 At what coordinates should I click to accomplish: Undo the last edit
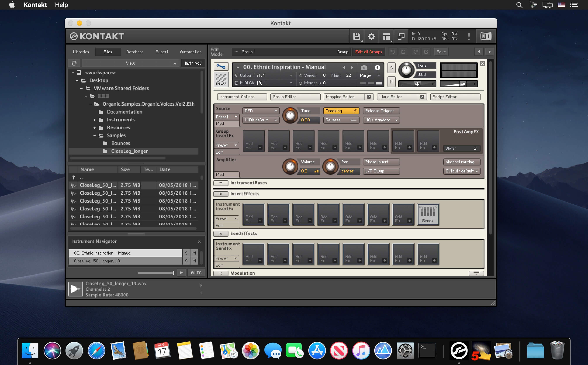coord(393,52)
